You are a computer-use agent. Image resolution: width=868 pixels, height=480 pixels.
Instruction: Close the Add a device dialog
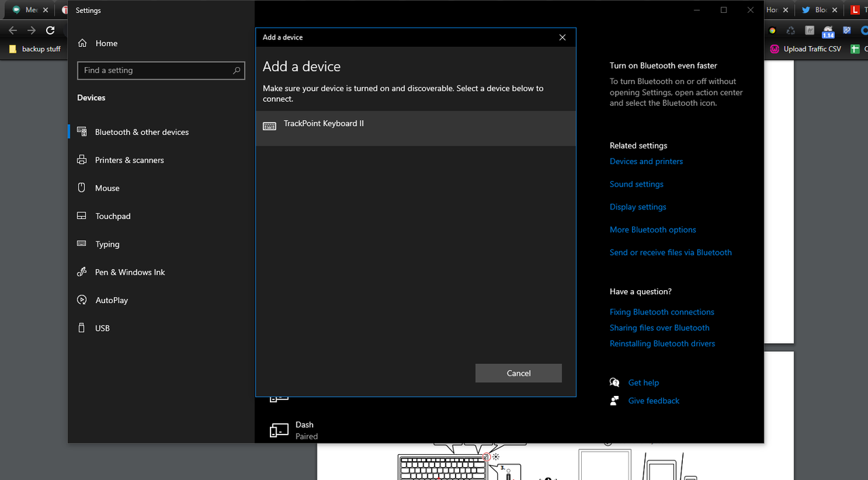coord(562,37)
